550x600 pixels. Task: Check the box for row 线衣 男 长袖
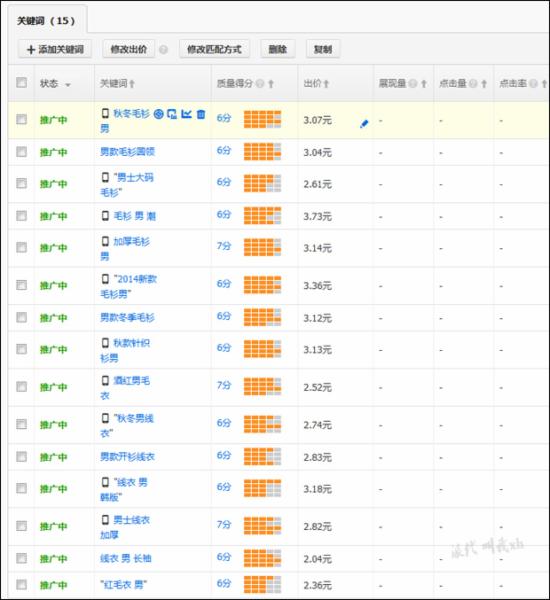point(21,558)
